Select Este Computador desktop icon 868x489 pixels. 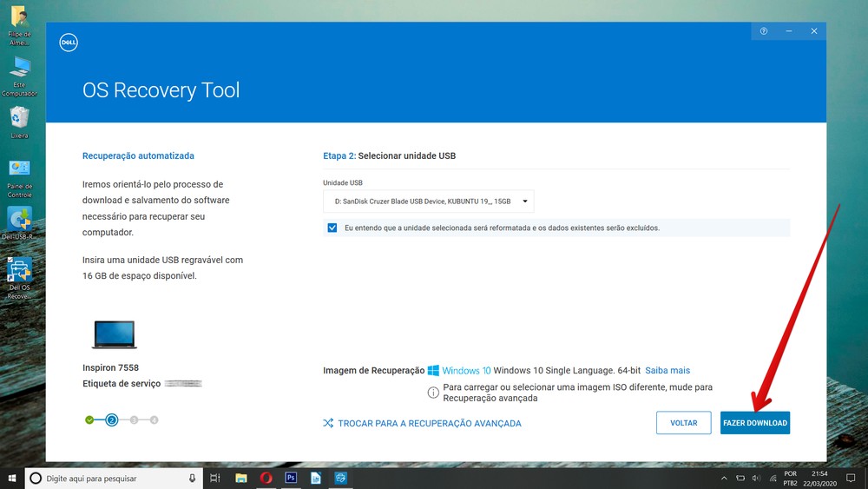[19, 76]
